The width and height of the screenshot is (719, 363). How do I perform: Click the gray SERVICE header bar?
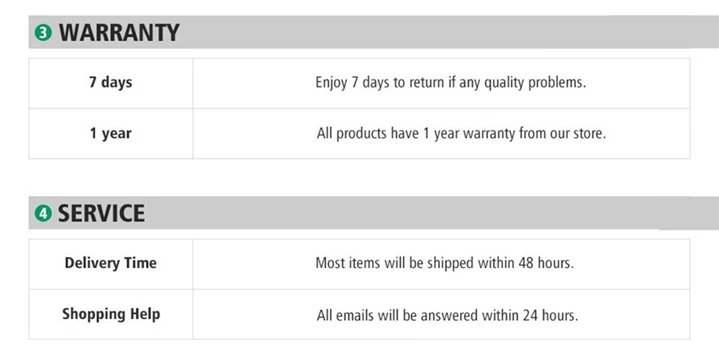click(374, 213)
